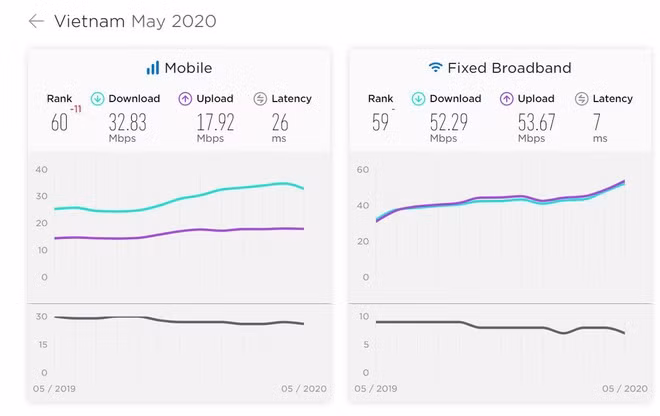Click the Mobile rank value 60
This screenshot has width=660, height=416.
tap(59, 123)
